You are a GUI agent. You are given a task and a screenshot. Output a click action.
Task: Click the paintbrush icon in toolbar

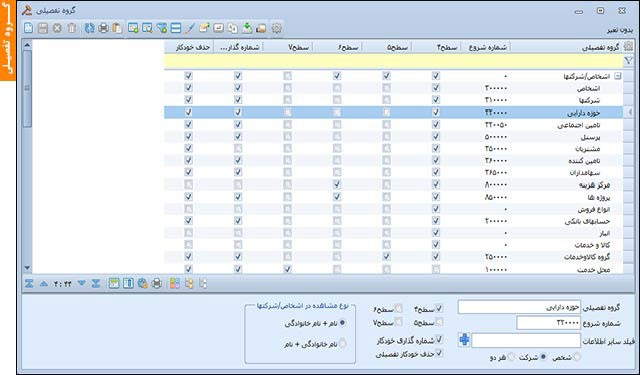click(x=190, y=28)
